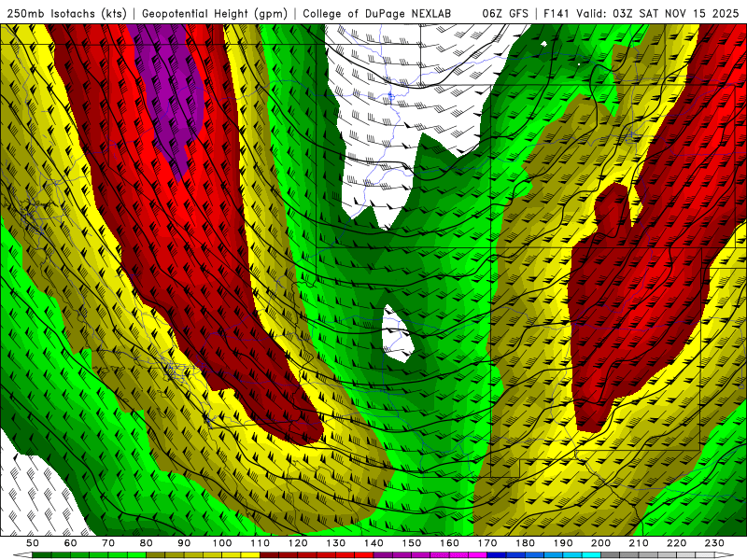Click the colorbar value label 120
Screen dimensions: 747x560
click(x=298, y=543)
